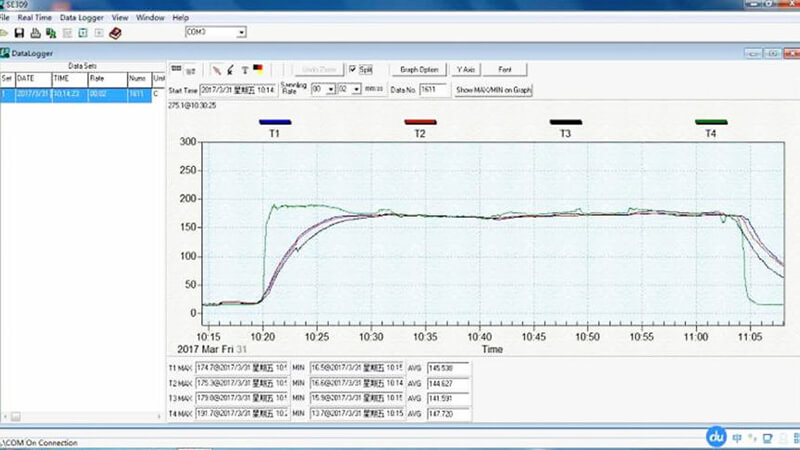Screen dimensions: 800x450
Task: Click the Save floppy disk icon
Action: 20,33
